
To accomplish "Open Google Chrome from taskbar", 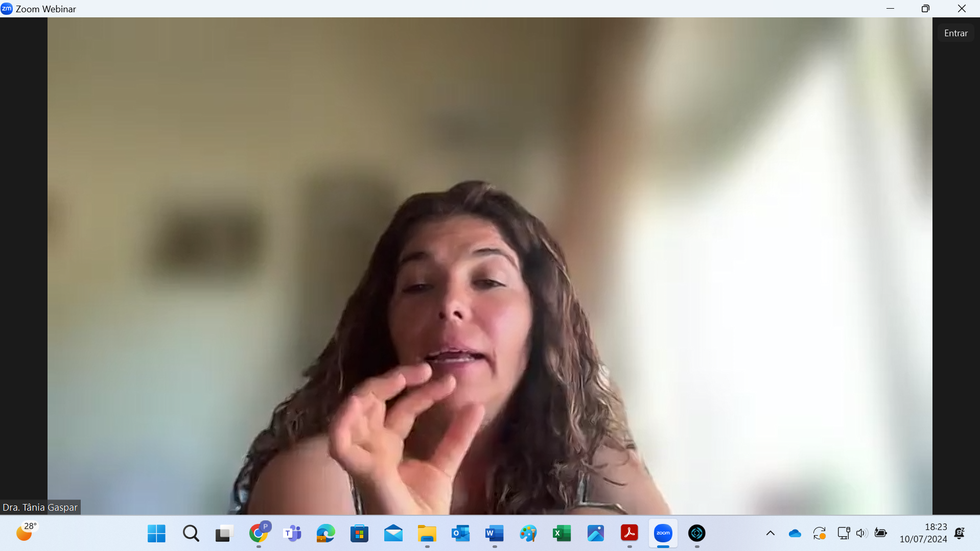I will (x=259, y=533).
